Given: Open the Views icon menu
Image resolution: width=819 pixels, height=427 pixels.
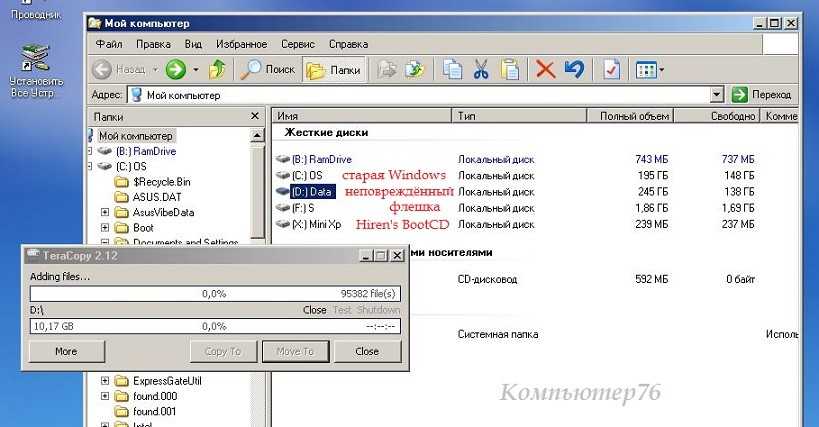Looking at the screenshot, I should [x=649, y=69].
